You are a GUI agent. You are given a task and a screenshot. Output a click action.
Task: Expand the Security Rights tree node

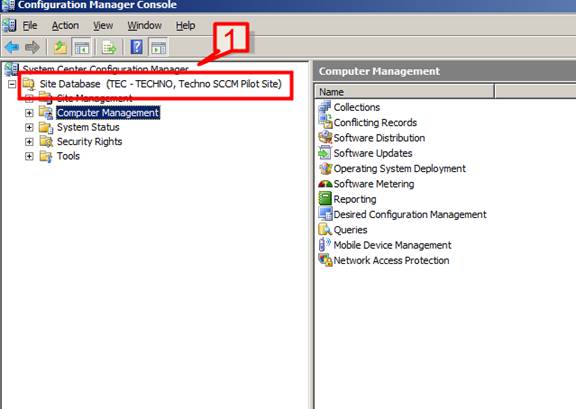coord(29,142)
